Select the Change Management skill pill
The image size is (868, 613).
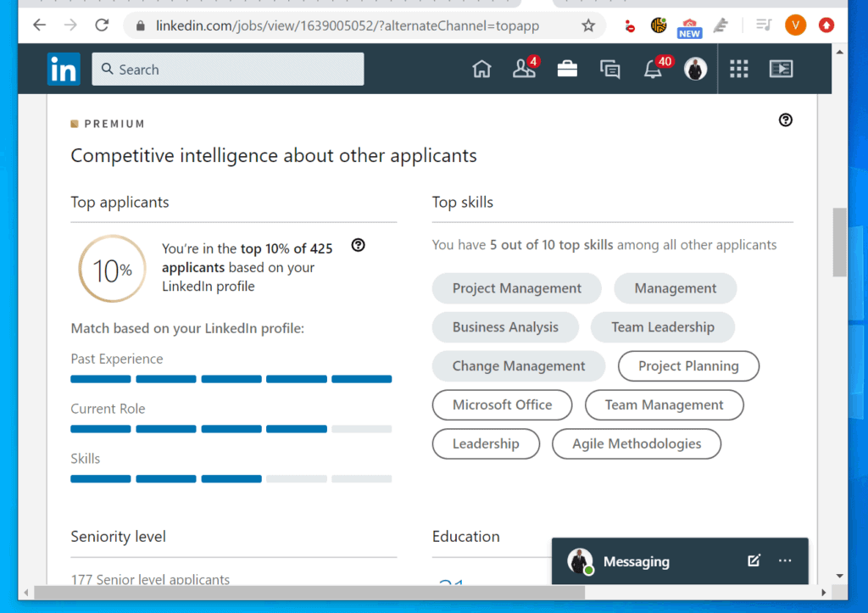pos(519,365)
